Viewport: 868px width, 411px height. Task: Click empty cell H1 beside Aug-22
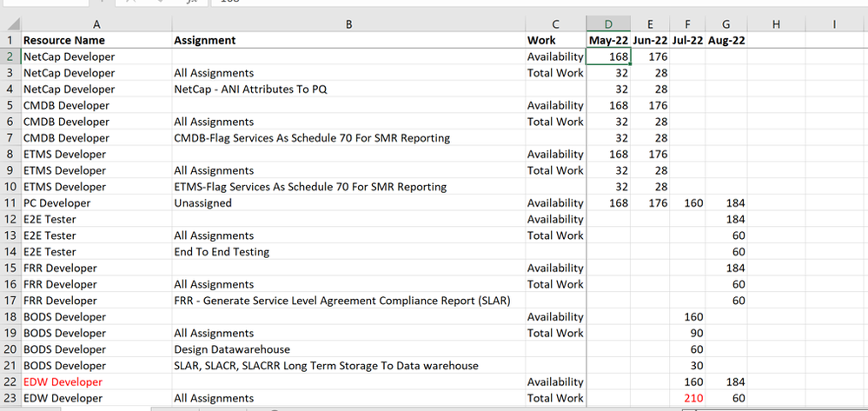(x=776, y=41)
